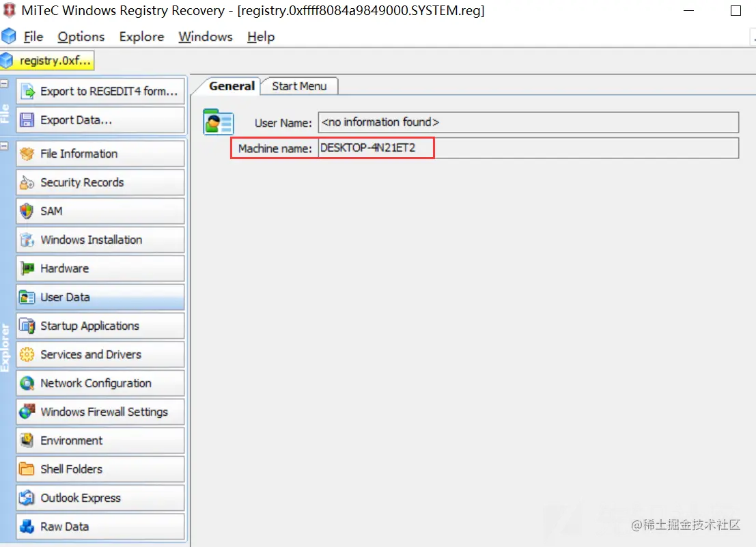
Task: Click the Services and Drivers gear icon
Action: (x=27, y=354)
